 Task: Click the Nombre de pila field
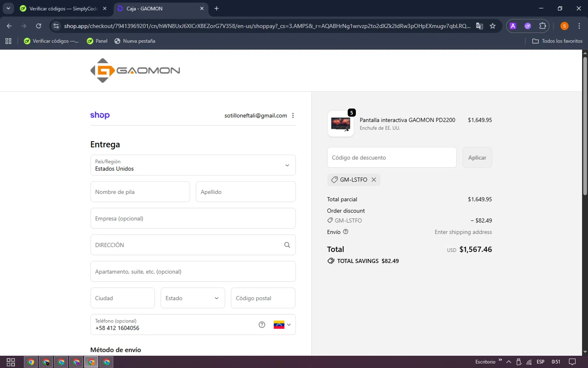[140, 192]
